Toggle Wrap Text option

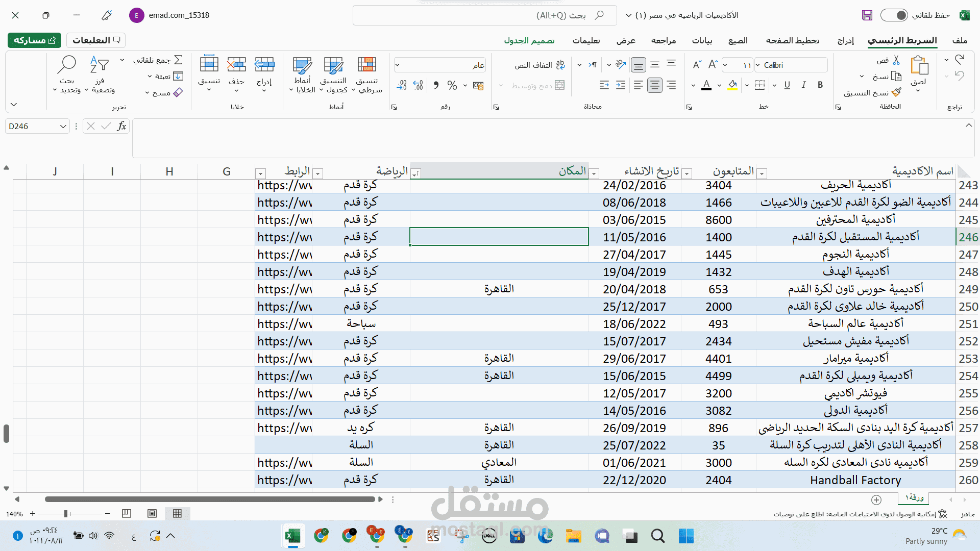[540, 65]
